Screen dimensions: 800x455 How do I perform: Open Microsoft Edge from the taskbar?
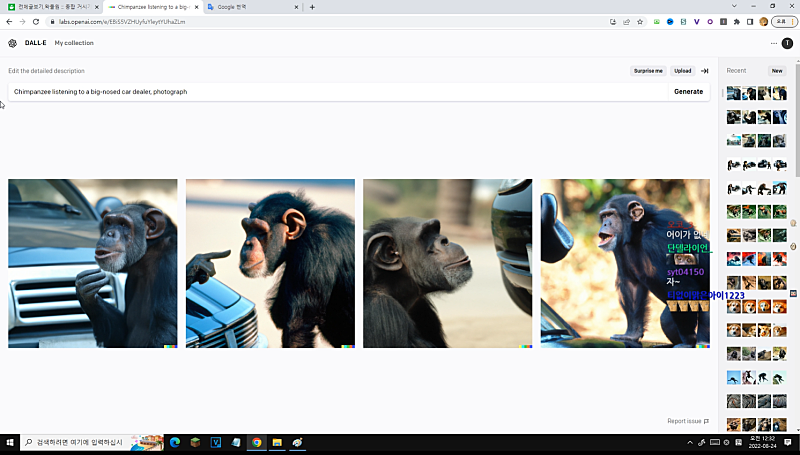175,442
